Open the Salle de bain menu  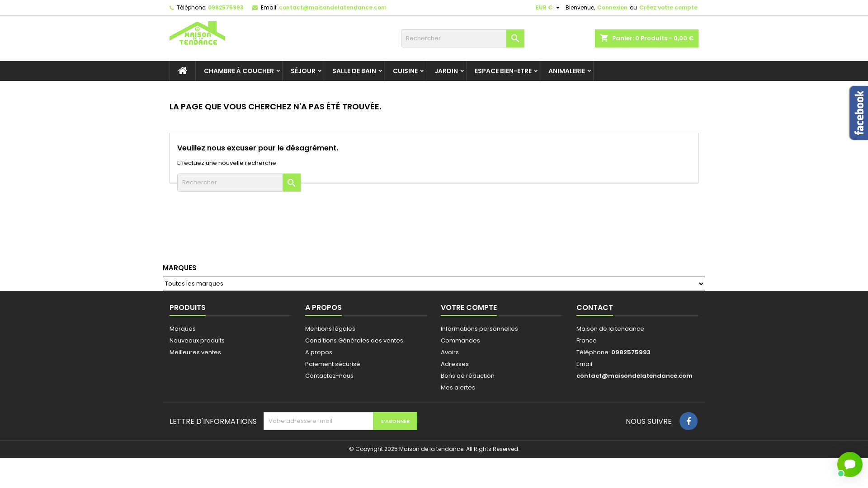point(354,71)
